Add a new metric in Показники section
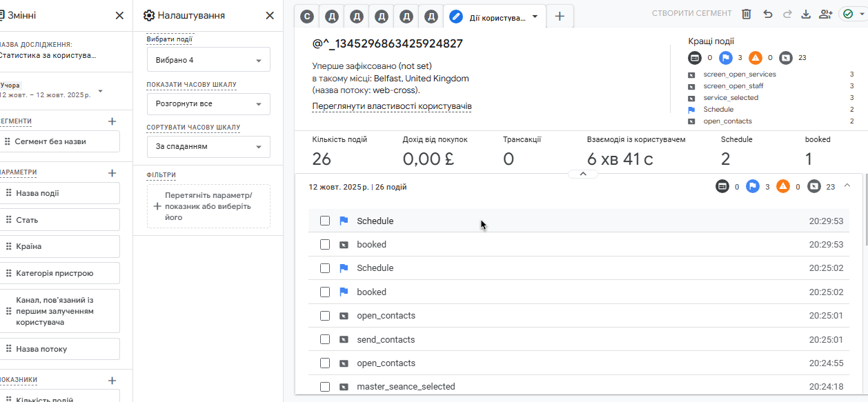 [112, 380]
